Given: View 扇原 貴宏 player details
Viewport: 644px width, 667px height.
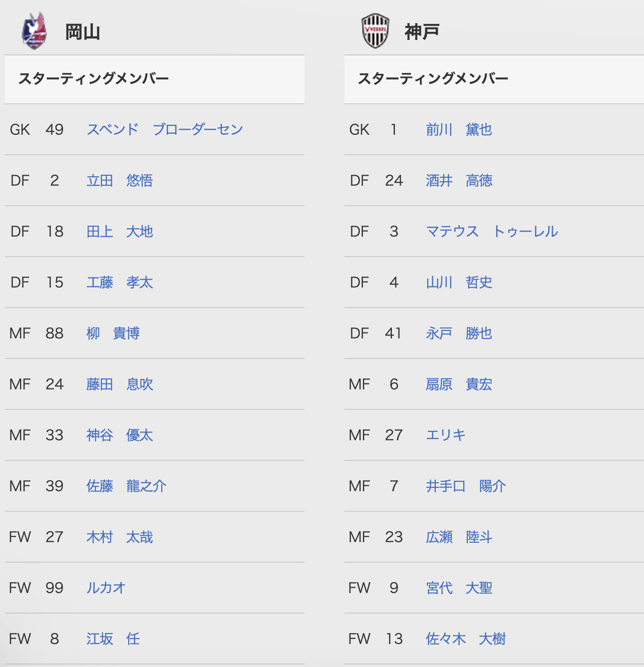Looking at the screenshot, I should [x=459, y=384].
